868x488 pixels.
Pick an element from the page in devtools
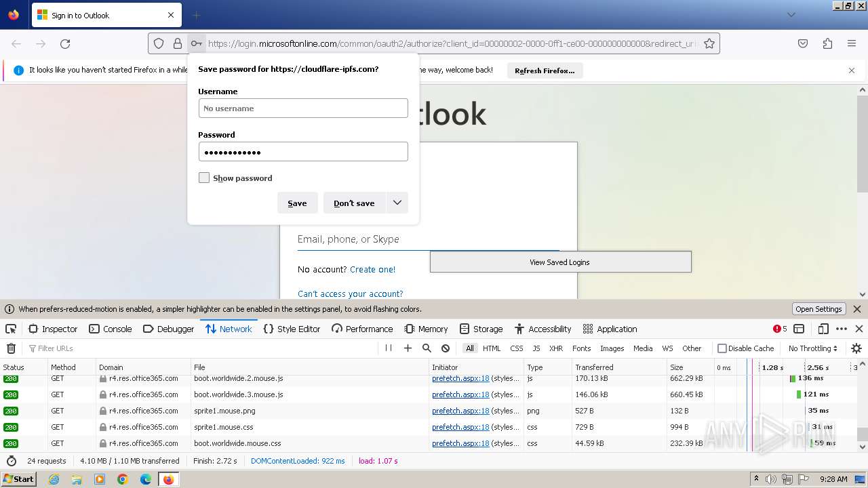[x=11, y=329]
